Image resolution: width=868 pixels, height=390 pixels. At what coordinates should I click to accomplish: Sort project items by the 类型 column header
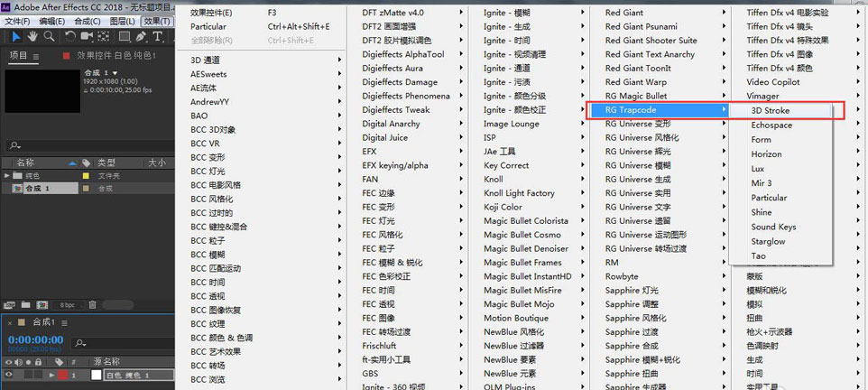(106, 162)
